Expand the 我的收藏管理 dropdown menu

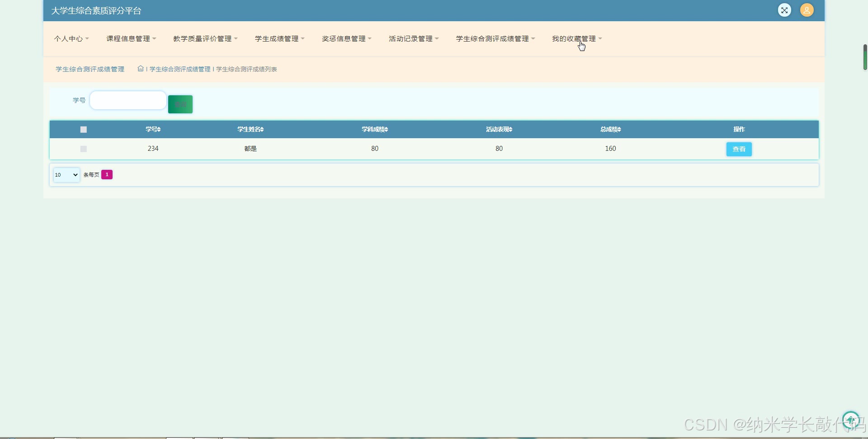click(577, 39)
